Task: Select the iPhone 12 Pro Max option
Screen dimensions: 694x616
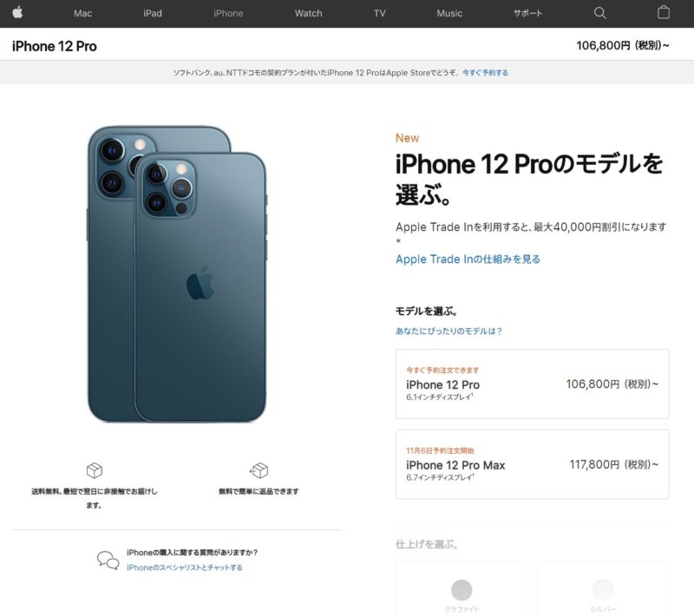Action: pyautogui.click(x=532, y=464)
